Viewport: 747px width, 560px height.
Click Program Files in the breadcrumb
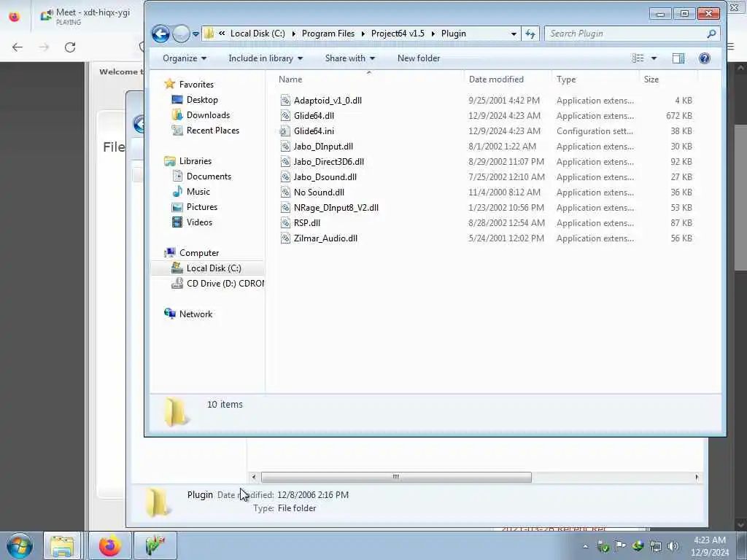tap(328, 34)
